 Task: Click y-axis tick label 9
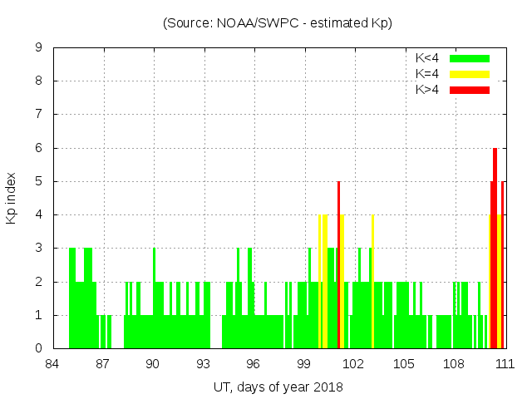(39, 47)
